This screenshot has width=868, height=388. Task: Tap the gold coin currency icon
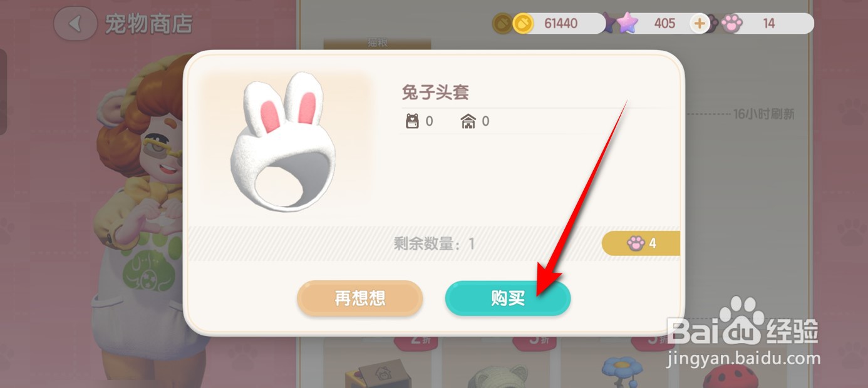point(523,24)
